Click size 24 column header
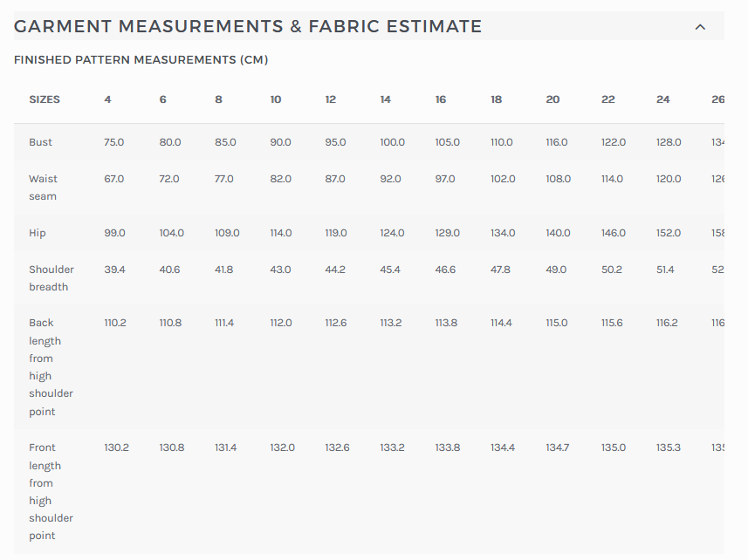 click(663, 99)
